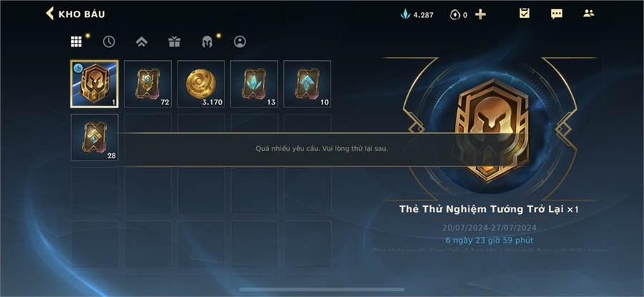Tap the zero-balance currency counter
This screenshot has width=644, height=297.
[459, 15]
